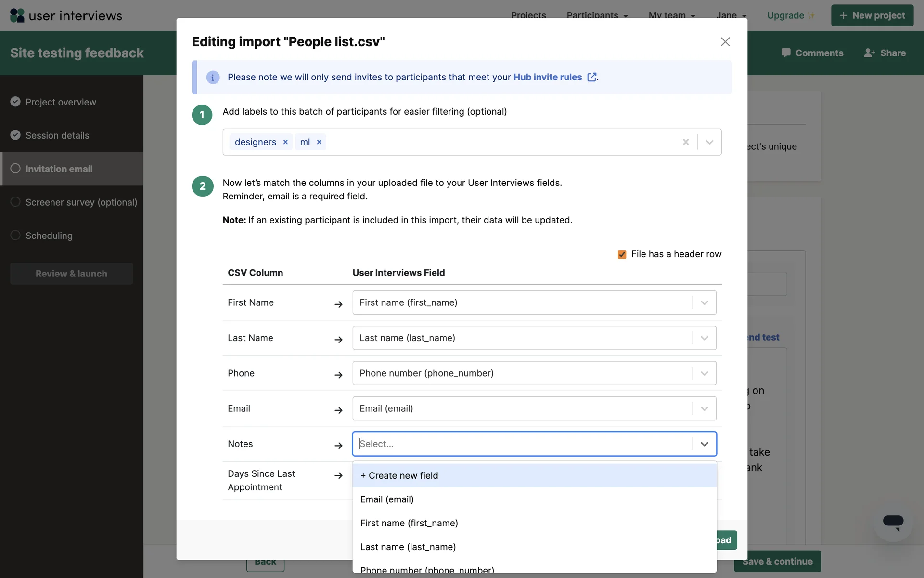The width and height of the screenshot is (924, 578).
Task: Uncheck File has a header row
Action: tap(622, 254)
